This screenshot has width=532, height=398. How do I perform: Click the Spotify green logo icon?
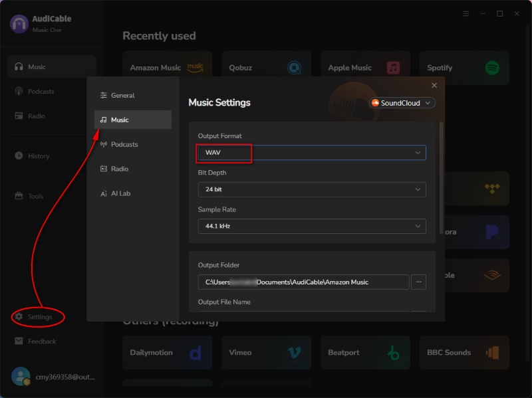(x=492, y=68)
